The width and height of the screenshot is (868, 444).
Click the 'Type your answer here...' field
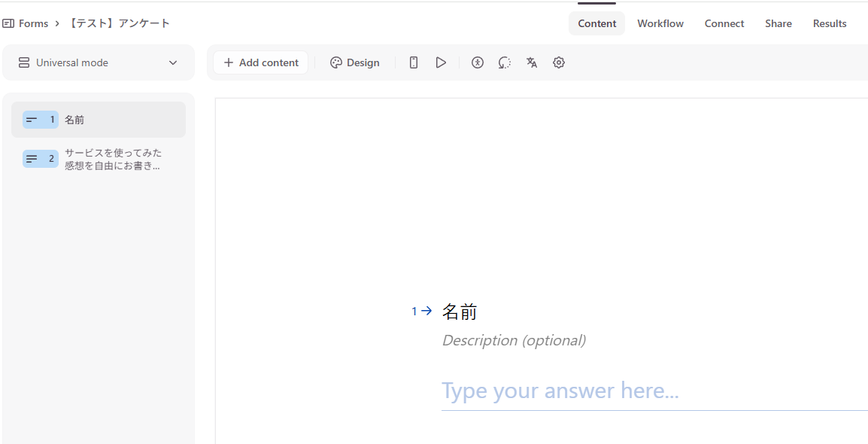coord(560,391)
